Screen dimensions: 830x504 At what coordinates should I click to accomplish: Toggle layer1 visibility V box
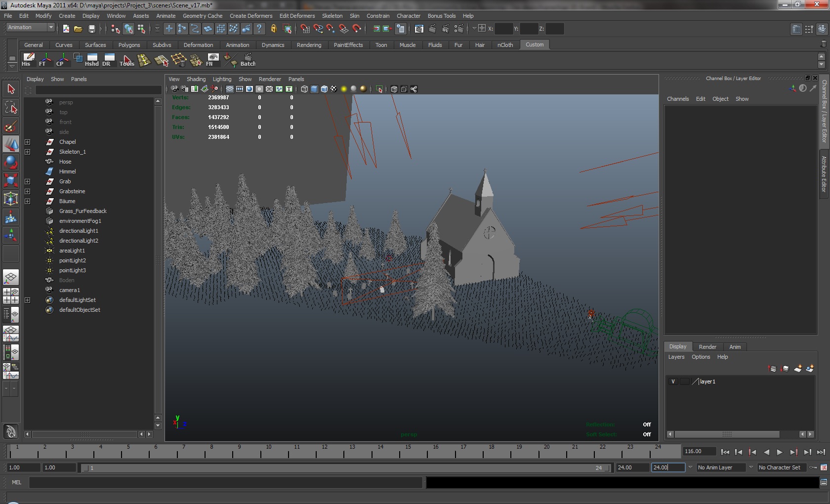(673, 381)
